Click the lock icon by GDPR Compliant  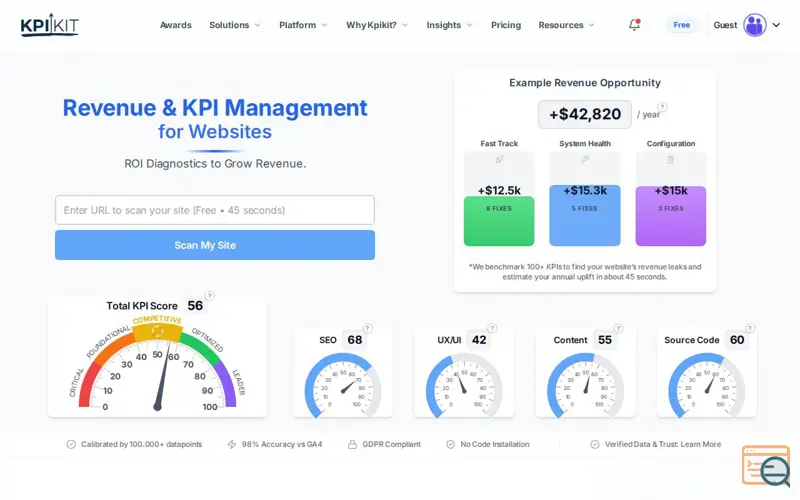coord(352,444)
